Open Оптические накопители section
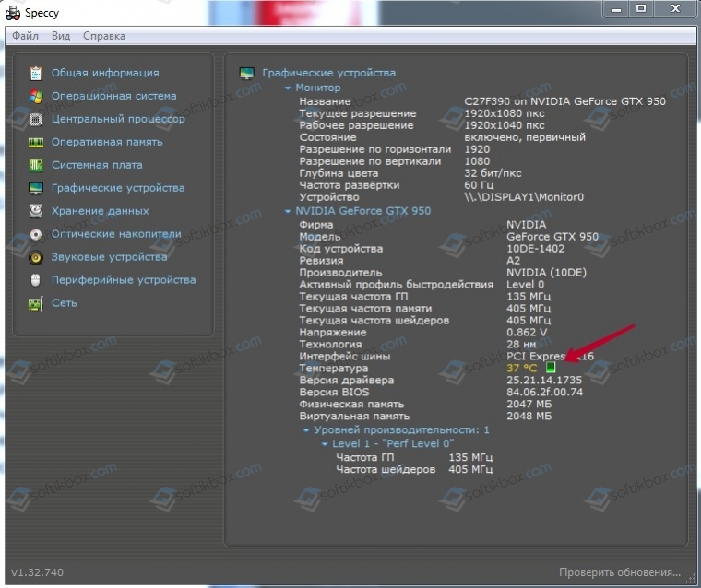The height and width of the screenshot is (588, 701). click(x=116, y=234)
